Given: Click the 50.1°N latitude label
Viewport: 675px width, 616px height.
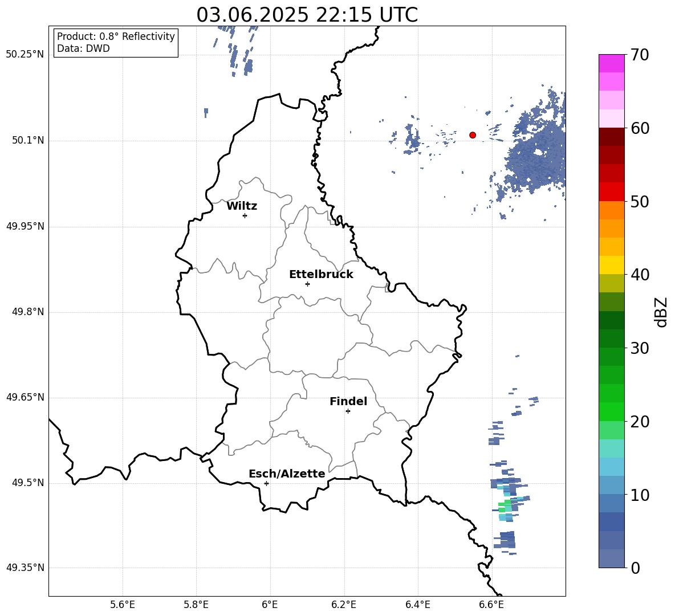Looking at the screenshot, I should point(28,141).
